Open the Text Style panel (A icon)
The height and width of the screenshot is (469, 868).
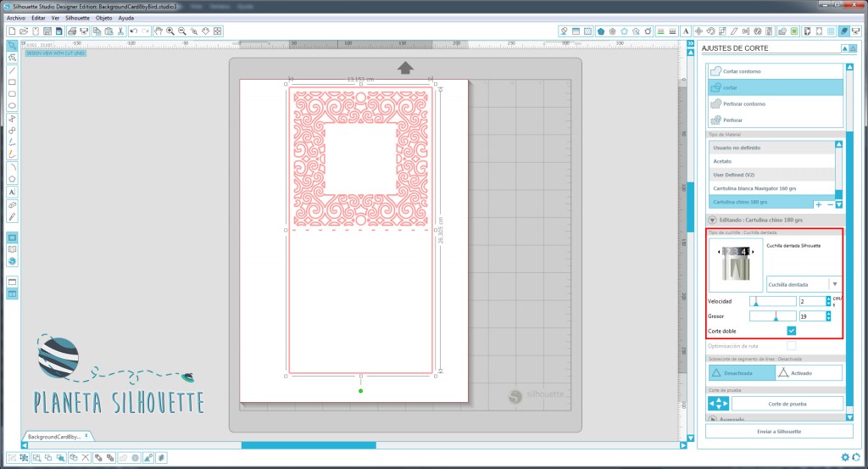coord(685,31)
